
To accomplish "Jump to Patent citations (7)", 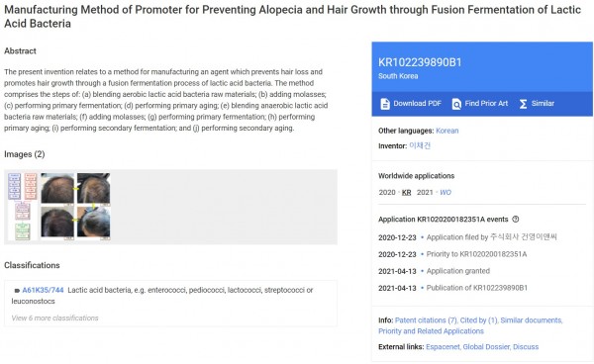I will (426, 320).
